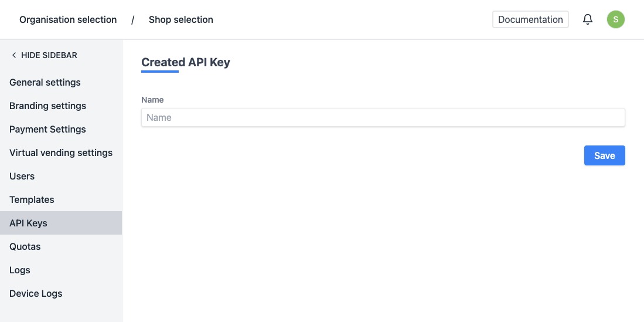Go to Templates in sidebar
This screenshot has height=322, width=644.
point(32,199)
